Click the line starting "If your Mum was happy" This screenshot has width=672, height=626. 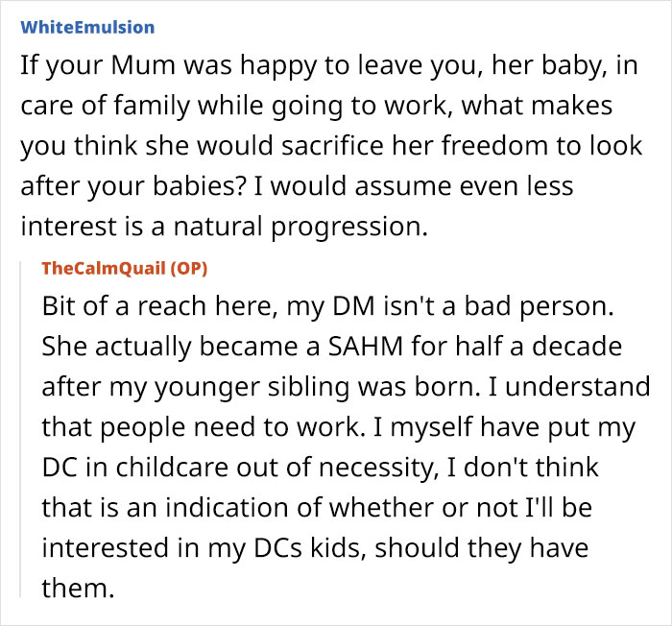[329, 66]
